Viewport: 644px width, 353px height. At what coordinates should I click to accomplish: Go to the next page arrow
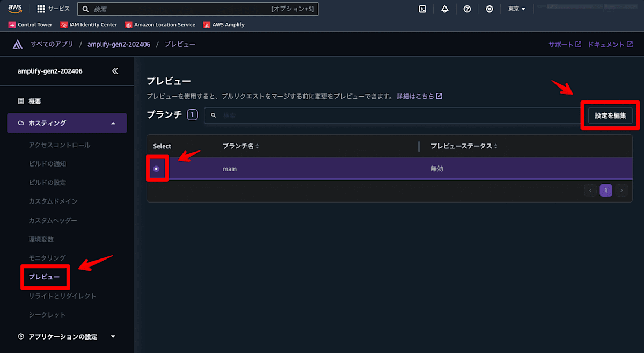(x=621, y=190)
